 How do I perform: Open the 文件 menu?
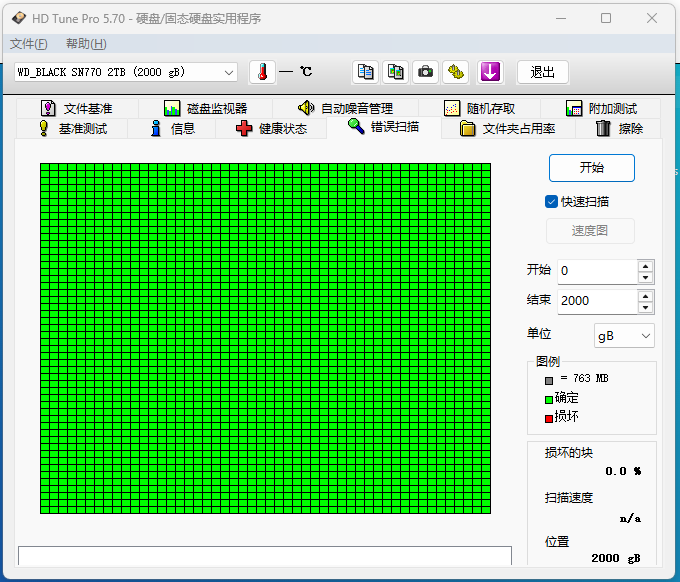(x=28, y=44)
